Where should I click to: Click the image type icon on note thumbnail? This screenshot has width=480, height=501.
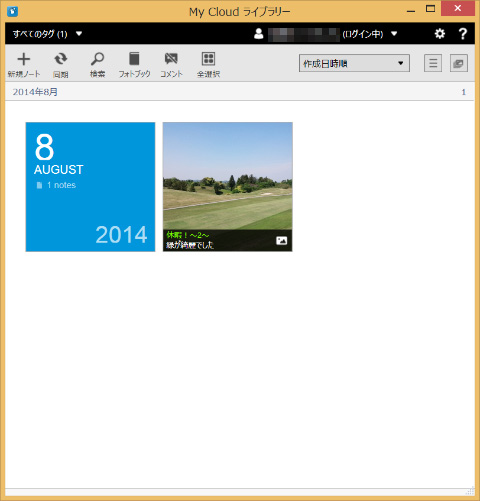tap(282, 240)
